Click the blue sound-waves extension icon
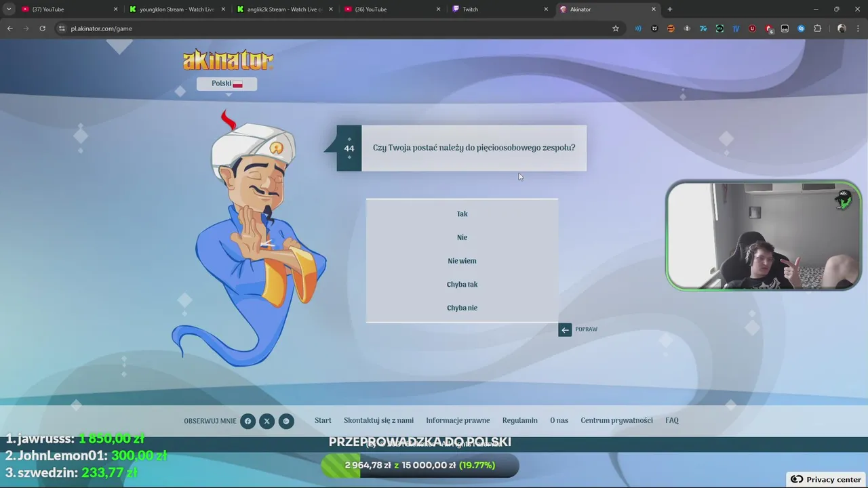Image resolution: width=868 pixels, height=488 pixels. [638, 28]
